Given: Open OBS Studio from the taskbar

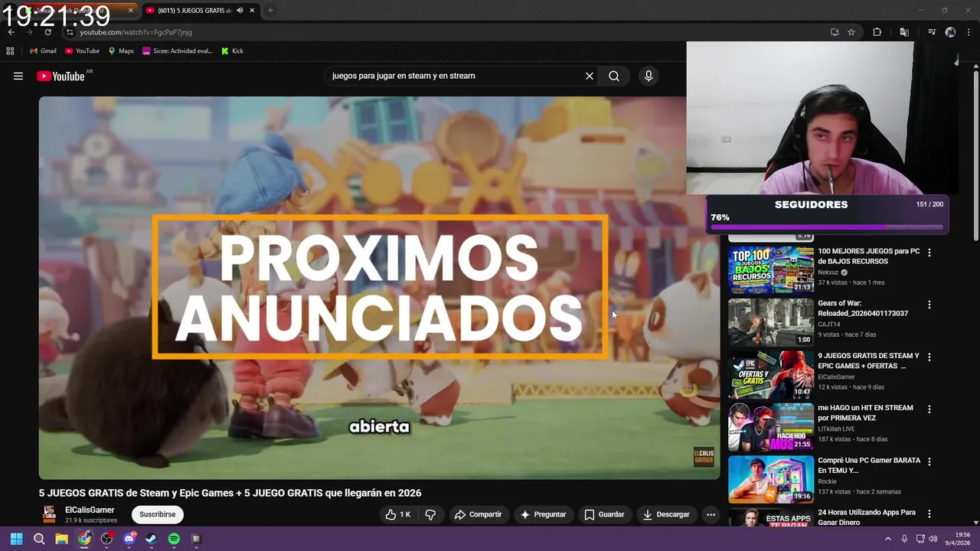Looking at the screenshot, I should click(106, 539).
